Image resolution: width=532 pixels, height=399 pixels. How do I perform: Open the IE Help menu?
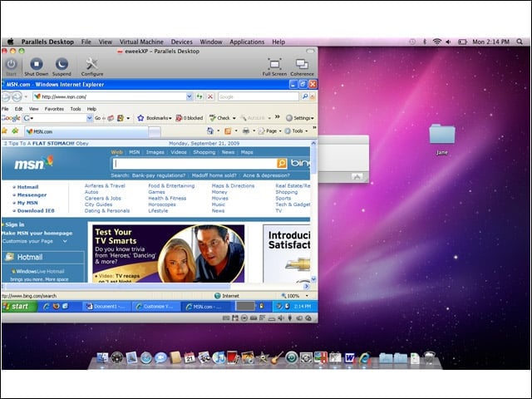(x=91, y=109)
